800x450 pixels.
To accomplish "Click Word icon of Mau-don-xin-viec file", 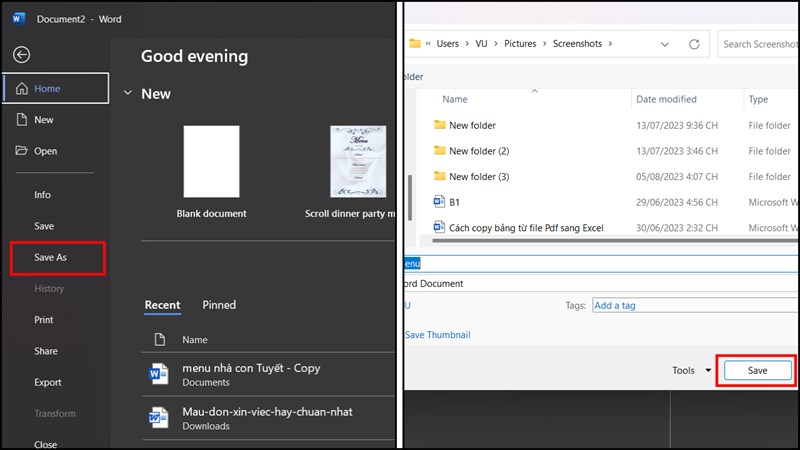I will (159, 418).
